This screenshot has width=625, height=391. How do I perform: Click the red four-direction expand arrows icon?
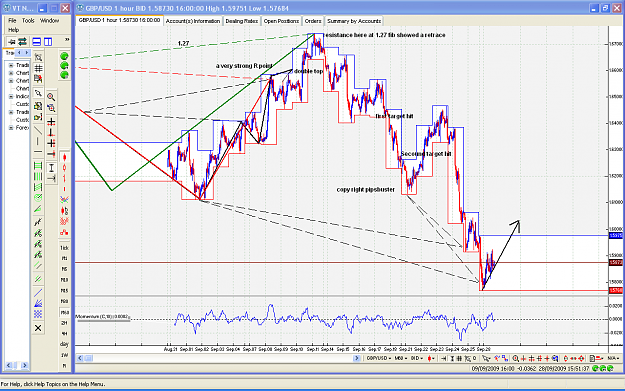pyautogui.click(x=582, y=358)
